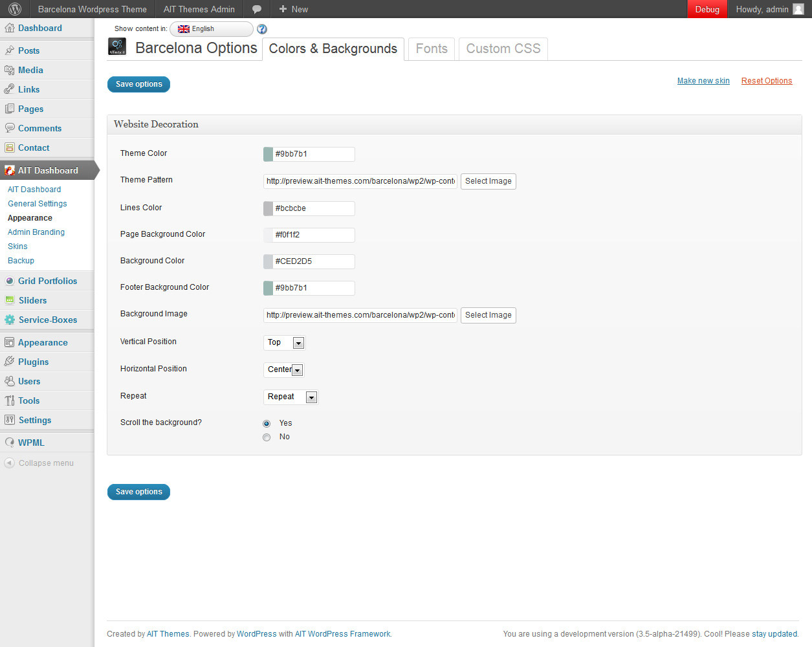Open Theme Color swatch picker
Viewport: 812px width, 647px height.
pos(268,154)
